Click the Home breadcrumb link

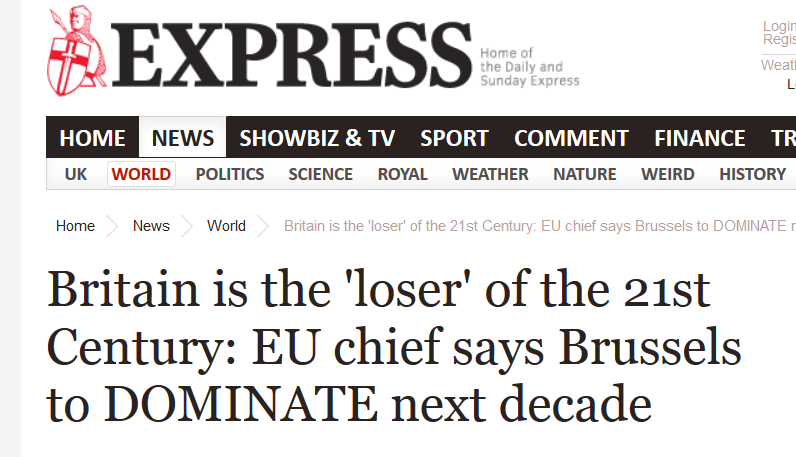click(x=75, y=226)
